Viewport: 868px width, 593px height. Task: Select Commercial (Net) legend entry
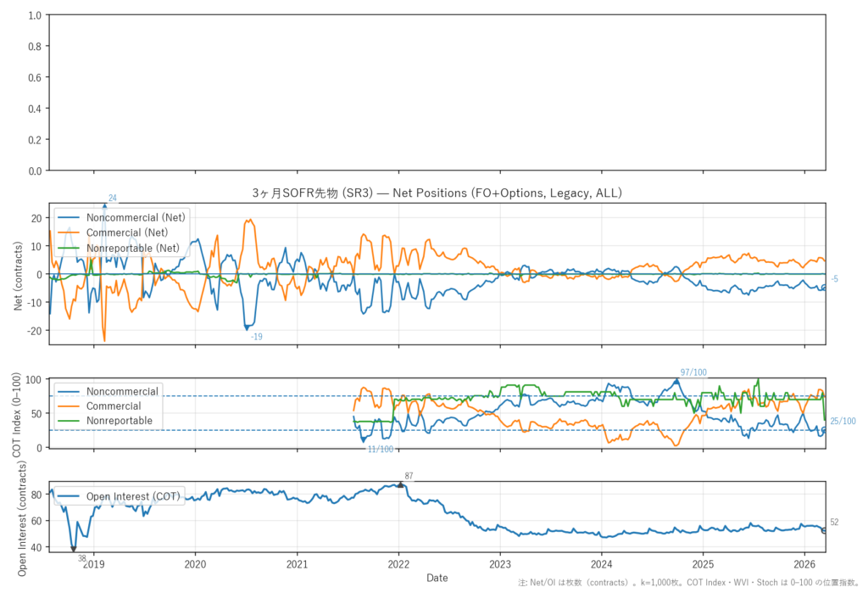[126, 232]
